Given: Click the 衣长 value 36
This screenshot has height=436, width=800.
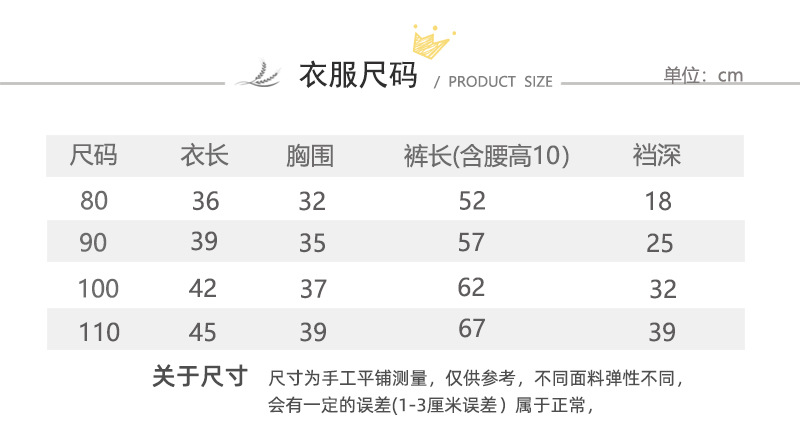Looking at the screenshot, I should click(205, 201).
